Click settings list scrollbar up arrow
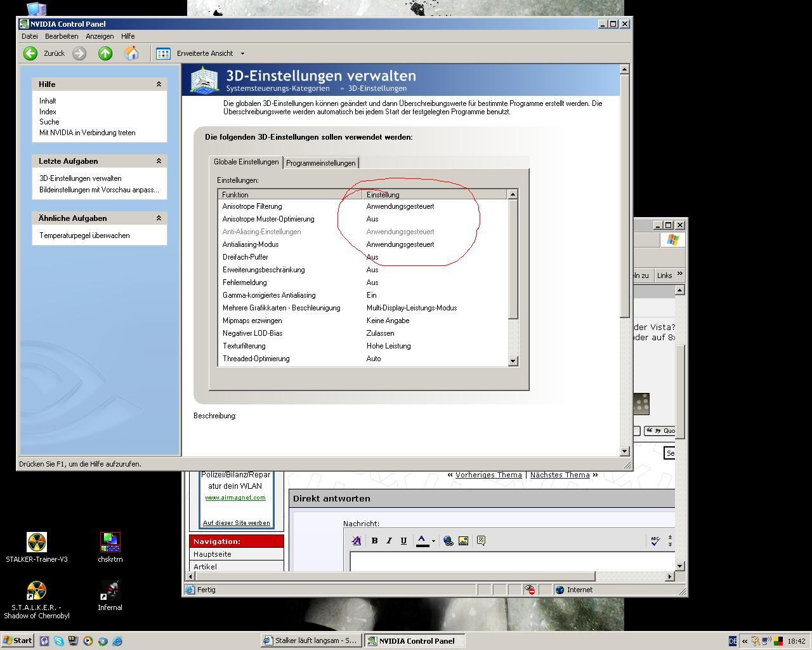The height and width of the screenshot is (650, 812). point(513,194)
